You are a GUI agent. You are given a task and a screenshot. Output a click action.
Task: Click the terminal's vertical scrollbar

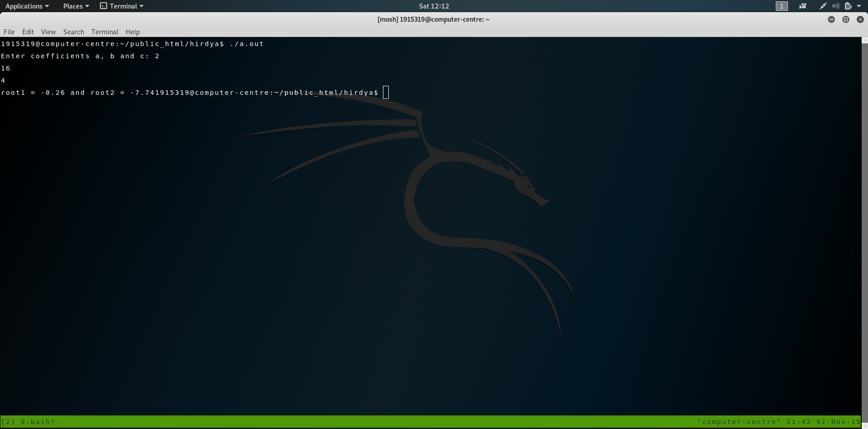pyautogui.click(x=864, y=232)
